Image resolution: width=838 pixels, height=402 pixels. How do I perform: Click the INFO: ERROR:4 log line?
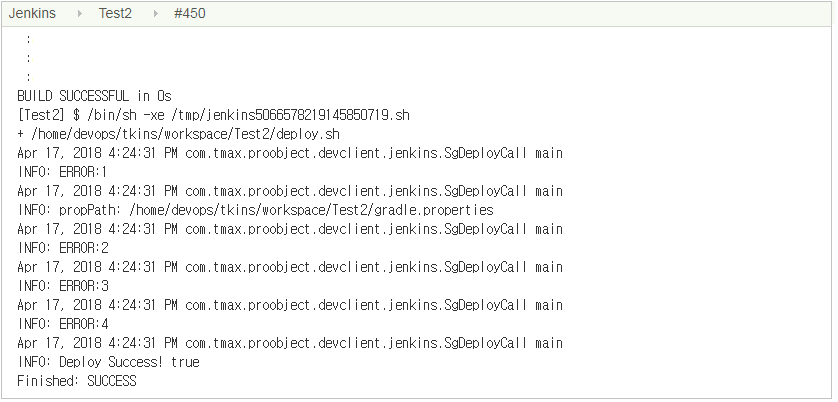point(63,324)
